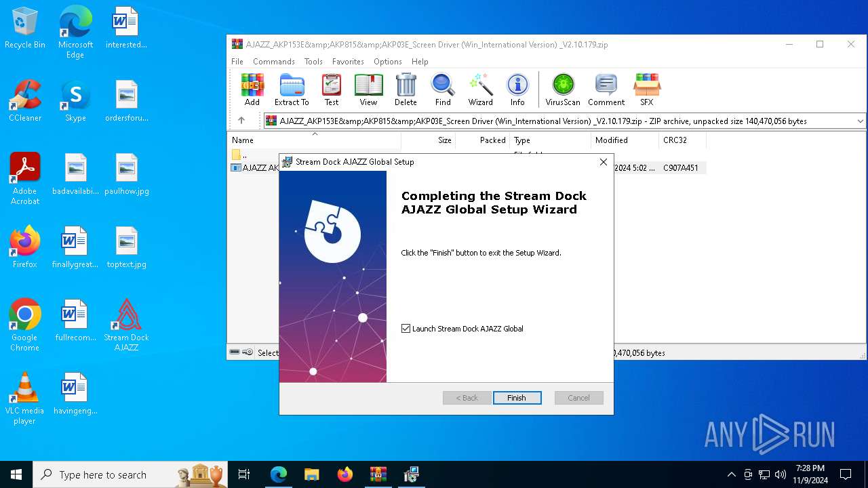Image resolution: width=868 pixels, height=488 pixels.
Task: Sort archive list by Name column
Action: pos(314,140)
